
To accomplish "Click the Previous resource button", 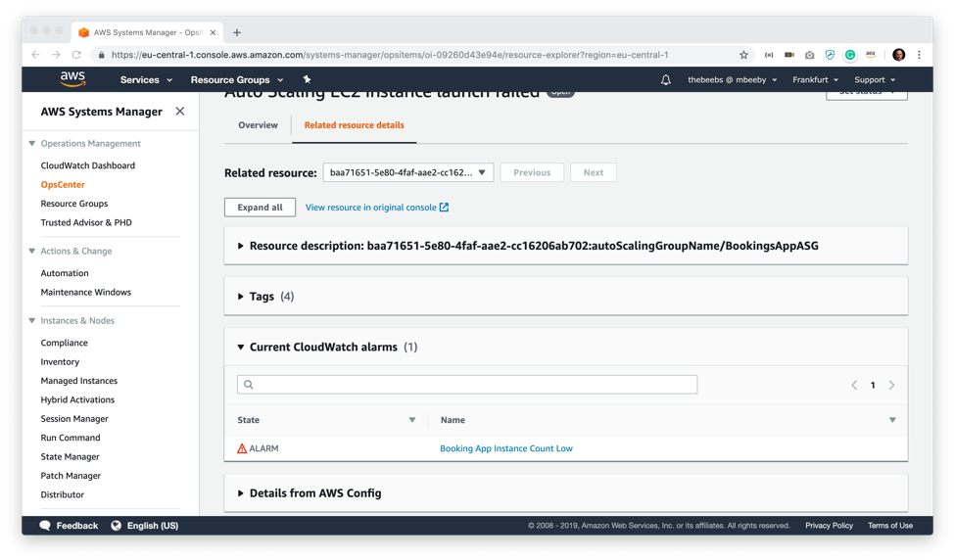I will (532, 172).
